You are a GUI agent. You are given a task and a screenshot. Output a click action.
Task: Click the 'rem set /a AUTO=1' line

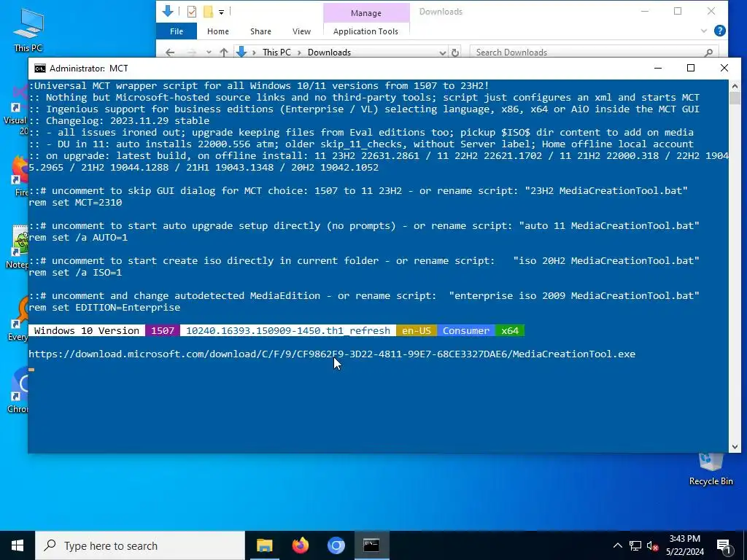click(x=78, y=237)
